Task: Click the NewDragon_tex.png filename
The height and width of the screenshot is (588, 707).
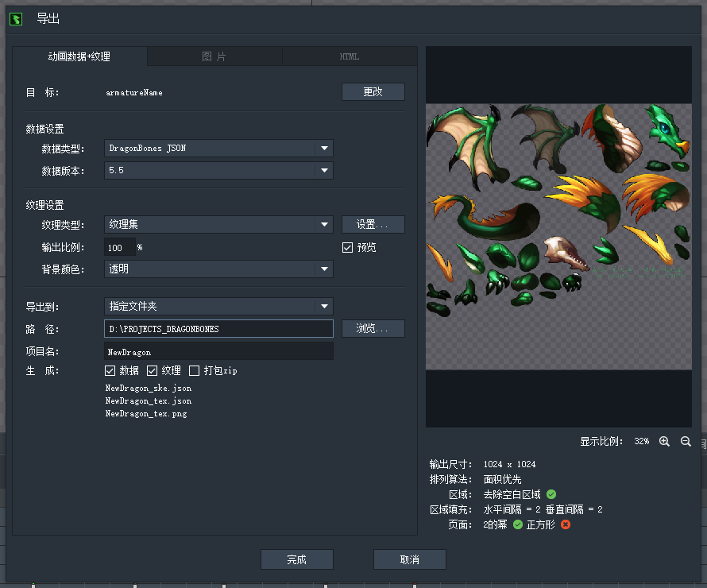Action: coord(146,413)
